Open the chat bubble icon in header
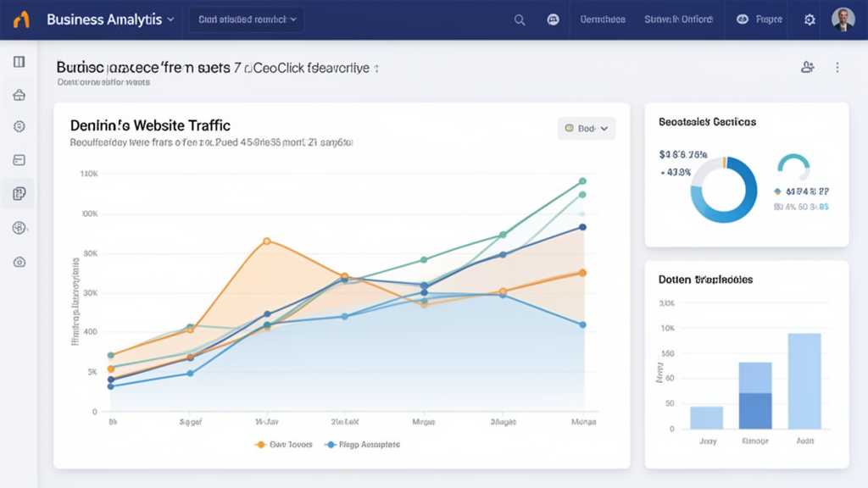The width and height of the screenshot is (868, 488). point(553,19)
